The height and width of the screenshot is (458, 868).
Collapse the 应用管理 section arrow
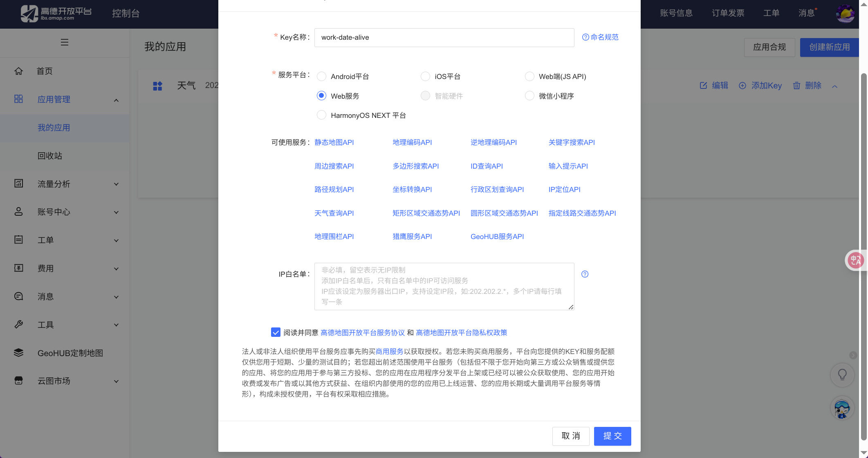(116, 100)
